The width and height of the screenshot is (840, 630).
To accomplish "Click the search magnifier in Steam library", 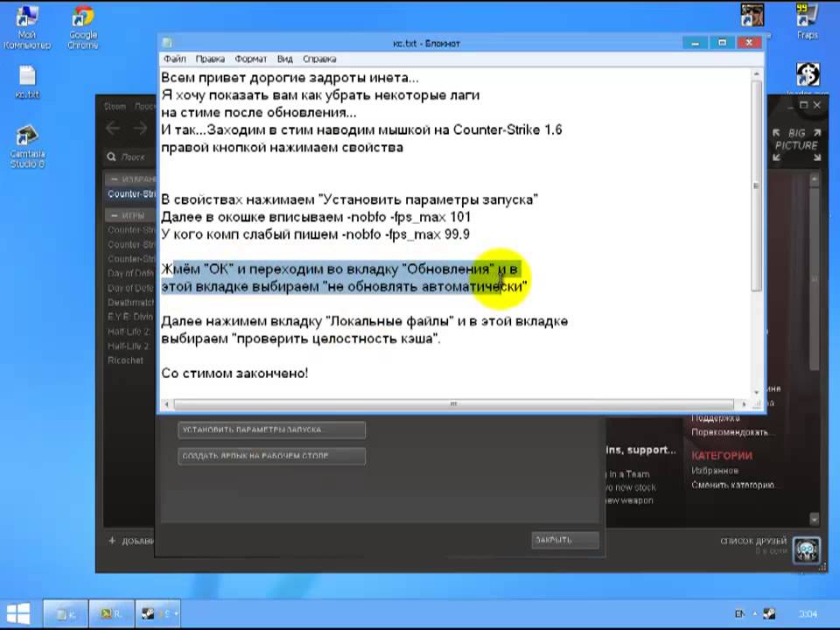I will click(x=111, y=157).
